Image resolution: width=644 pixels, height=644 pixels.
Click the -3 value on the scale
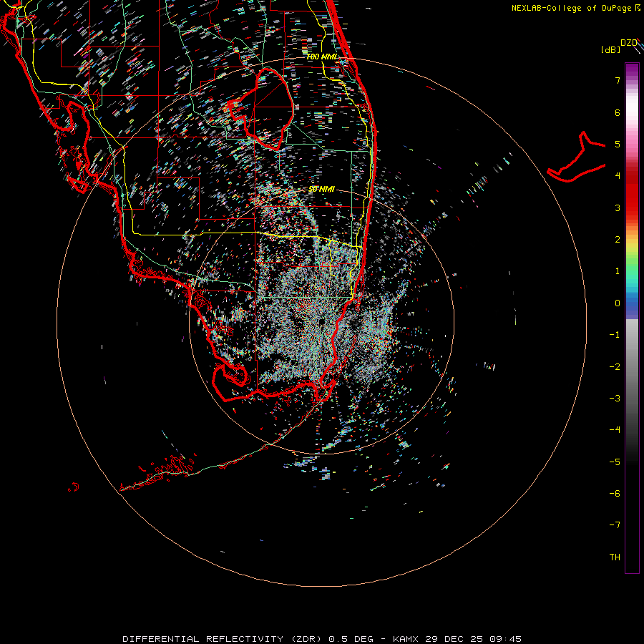615,399
